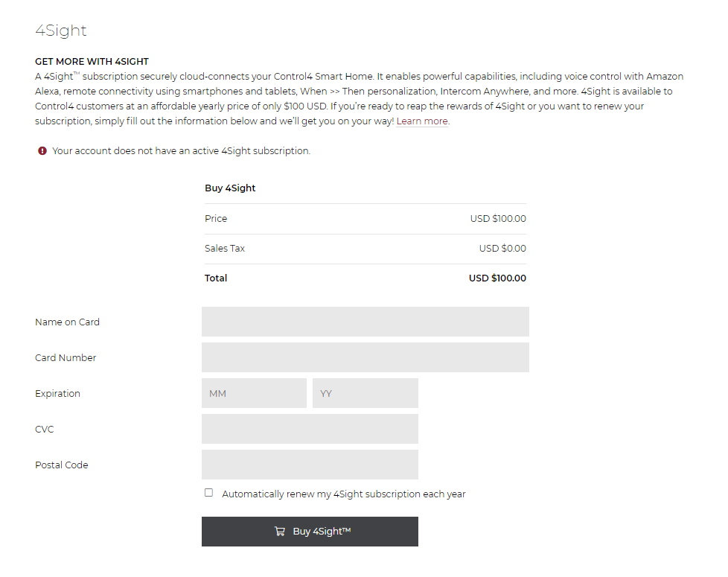Select the MM expiration month field
The width and height of the screenshot is (728, 577).
point(254,393)
